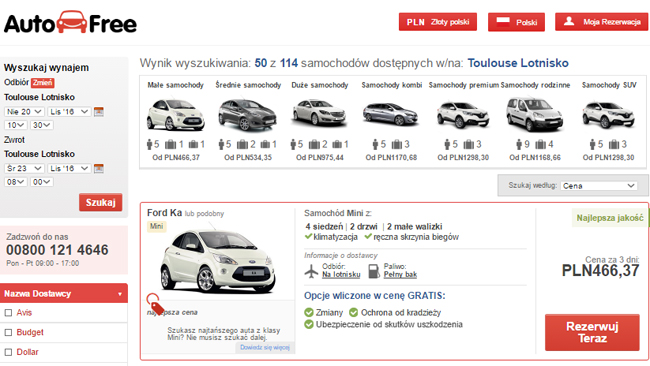The width and height of the screenshot is (650, 366).
Task: Check the Budget supplier checkbox
Action: (8, 332)
